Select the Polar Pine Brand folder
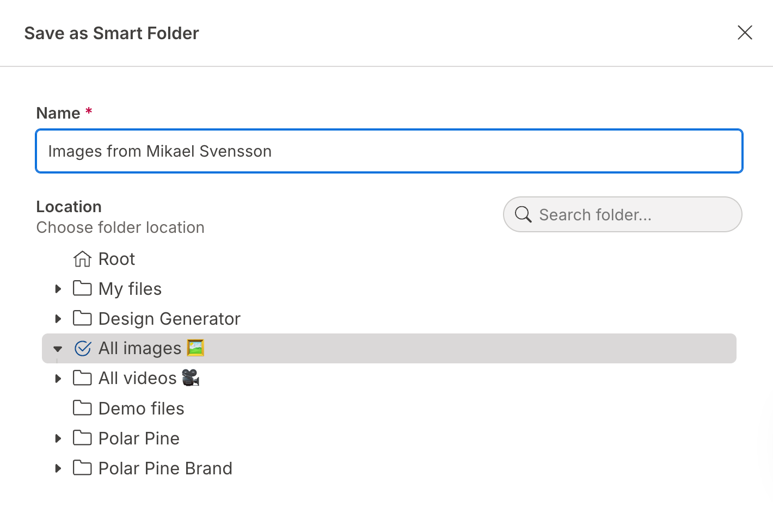The image size is (773, 532). click(165, 468)
